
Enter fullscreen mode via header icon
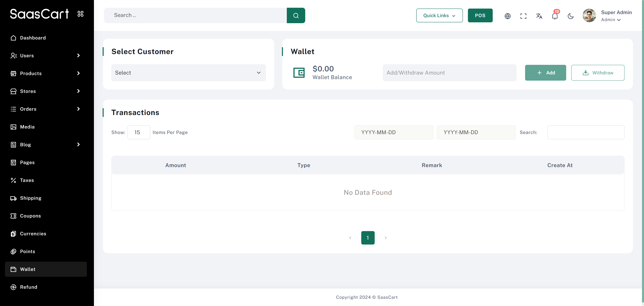coord(523,16)
